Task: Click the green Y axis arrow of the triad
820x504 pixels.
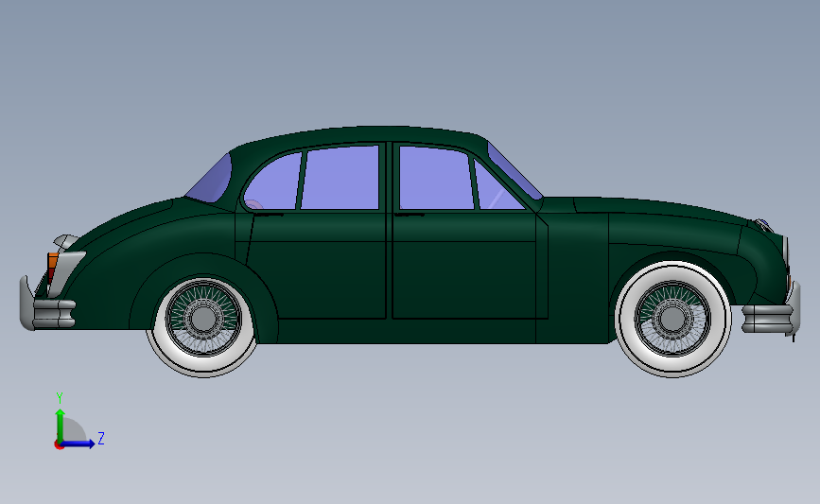Action: [61, 425]
